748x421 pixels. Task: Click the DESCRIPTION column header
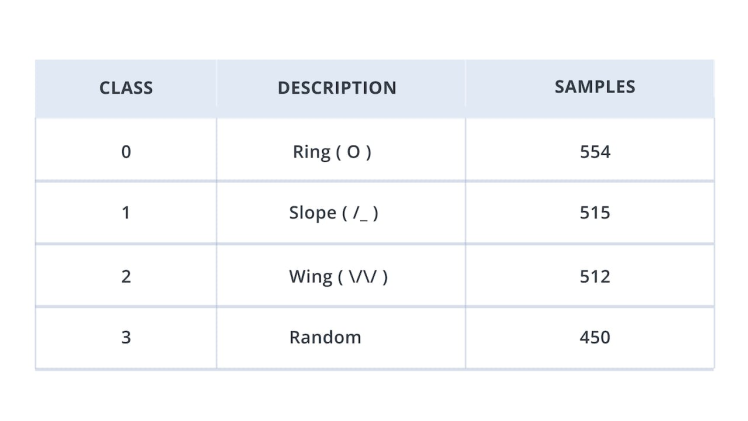(337, 88)
